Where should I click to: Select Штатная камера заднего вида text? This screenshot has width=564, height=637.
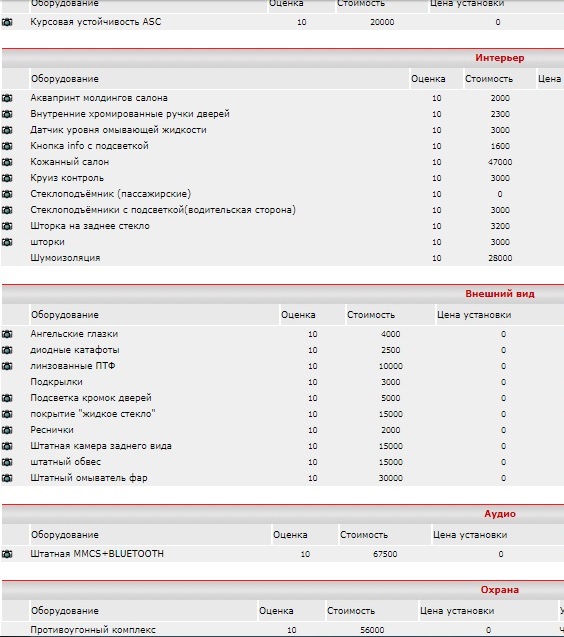tap(101, 446)
